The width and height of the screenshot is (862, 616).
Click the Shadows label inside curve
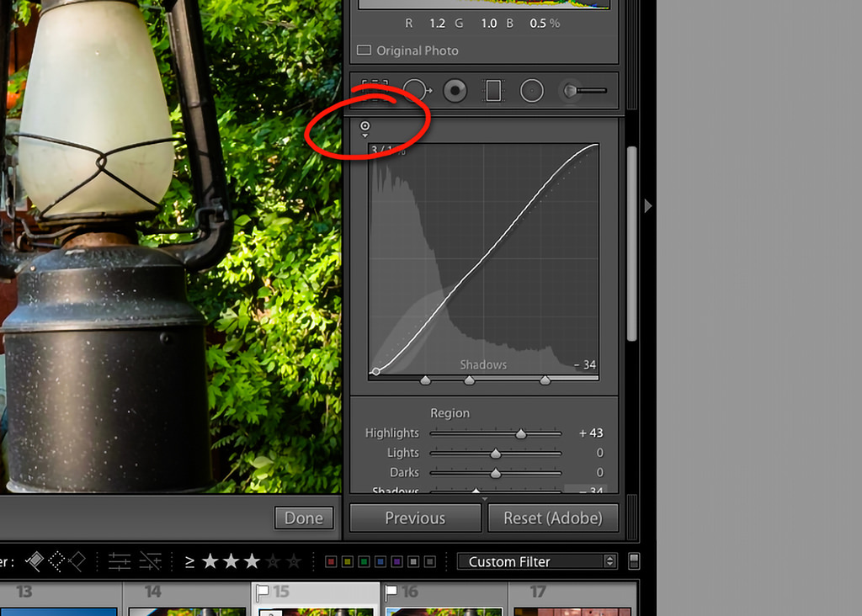483,365
